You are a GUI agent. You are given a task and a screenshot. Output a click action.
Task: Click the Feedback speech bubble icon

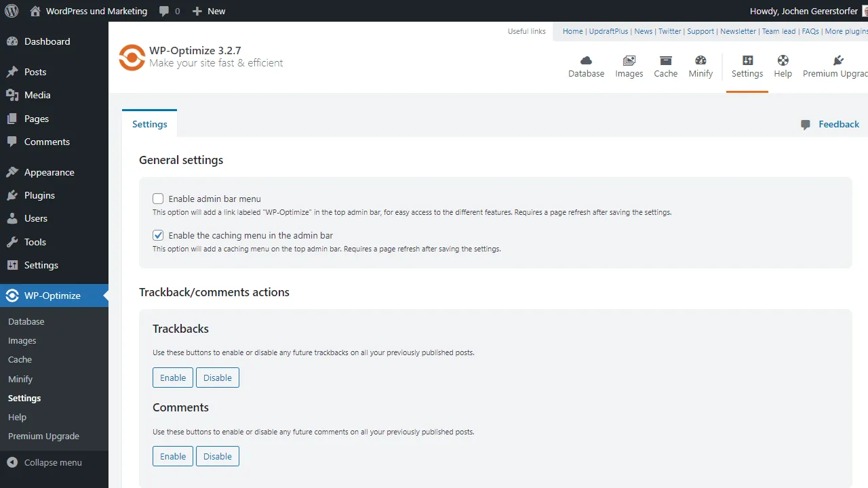pyautogui.click(x=806, y=125)
